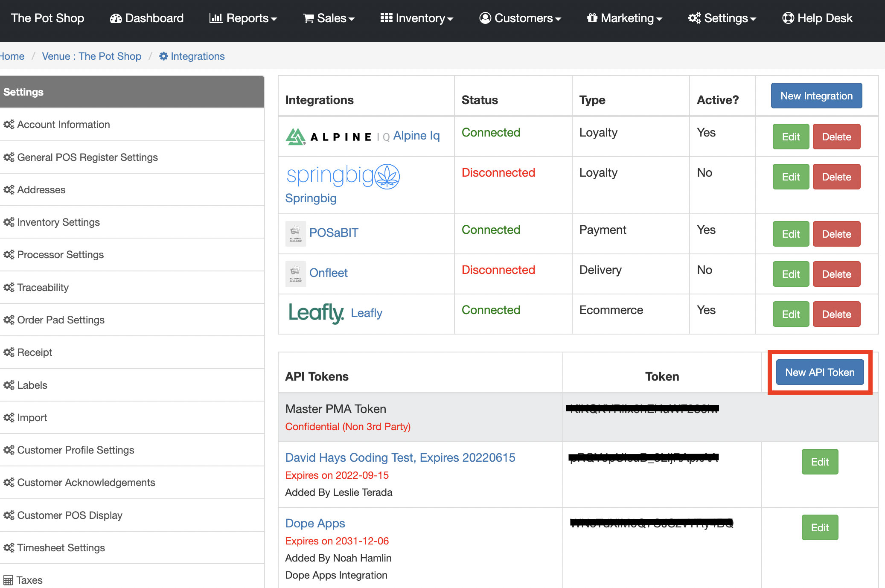Click New API Token button
The width and height of the screenshot is (885, 588).
pyautogui.click(x=819, y=372)
